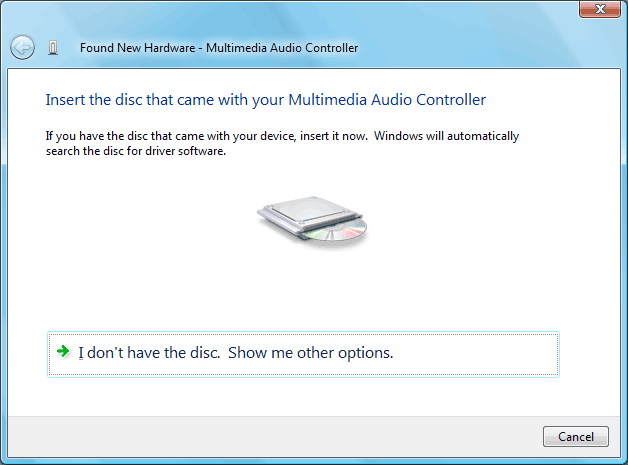This screenshot has height=465, width=628.
Task: Cancel the hardware installation wizard
Action: [x=576, y=437]
